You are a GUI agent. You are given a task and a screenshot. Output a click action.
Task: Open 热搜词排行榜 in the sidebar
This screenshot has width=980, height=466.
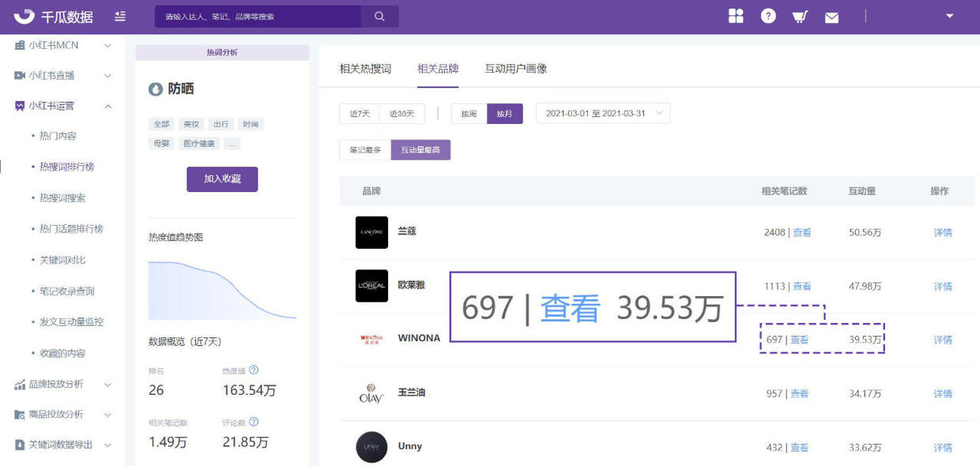67,167
